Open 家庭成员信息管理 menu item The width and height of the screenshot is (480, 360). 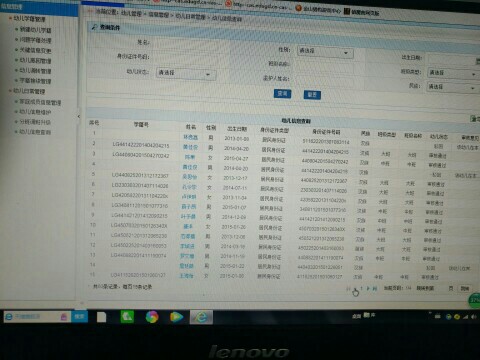(x=40, y=102)
